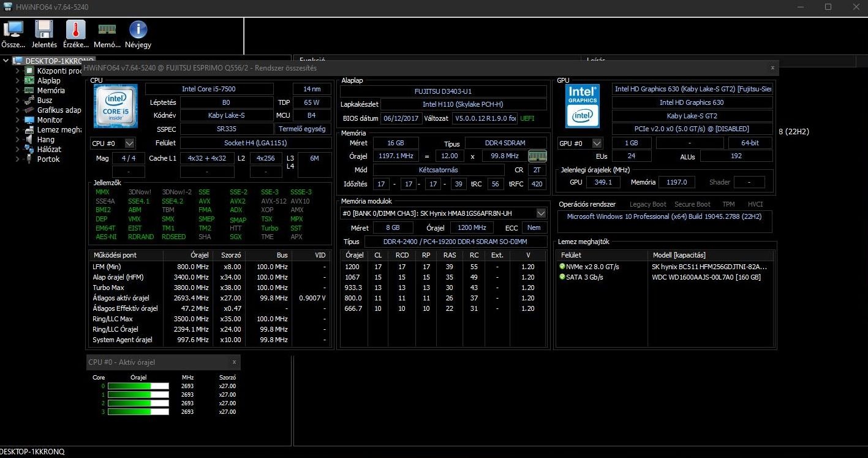The image size is (868, 458).
Task: Click Socket H4 (LGA1151) field
Action: (255, 143)
